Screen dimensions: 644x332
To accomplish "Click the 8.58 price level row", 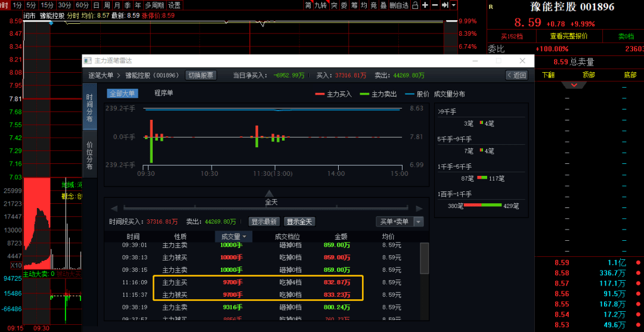I will pyautogui.click(x=589, y=273).
